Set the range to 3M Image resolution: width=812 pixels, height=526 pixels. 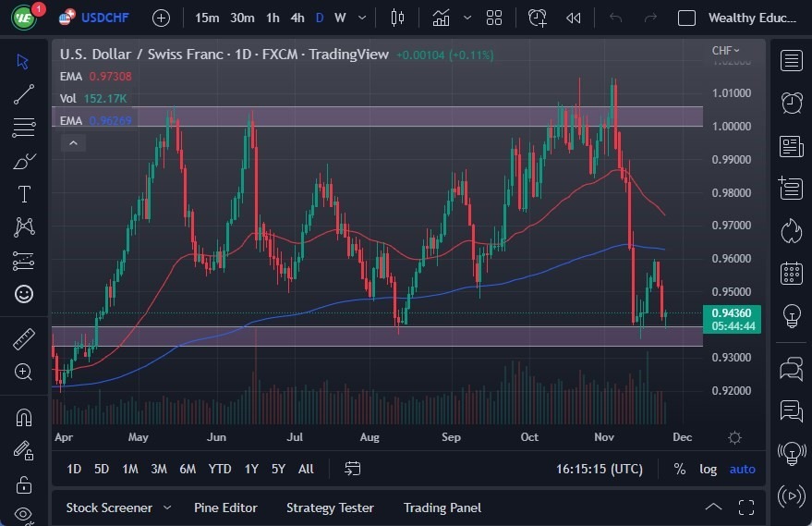coord(159,469)
